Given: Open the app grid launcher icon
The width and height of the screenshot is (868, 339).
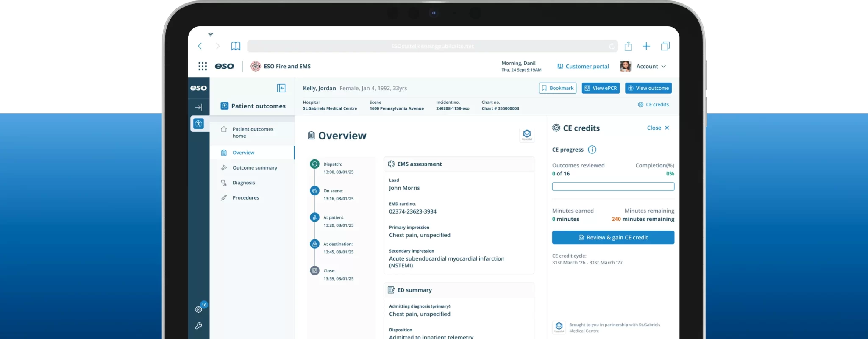Looking at the screenshot, I should (203, 66).
